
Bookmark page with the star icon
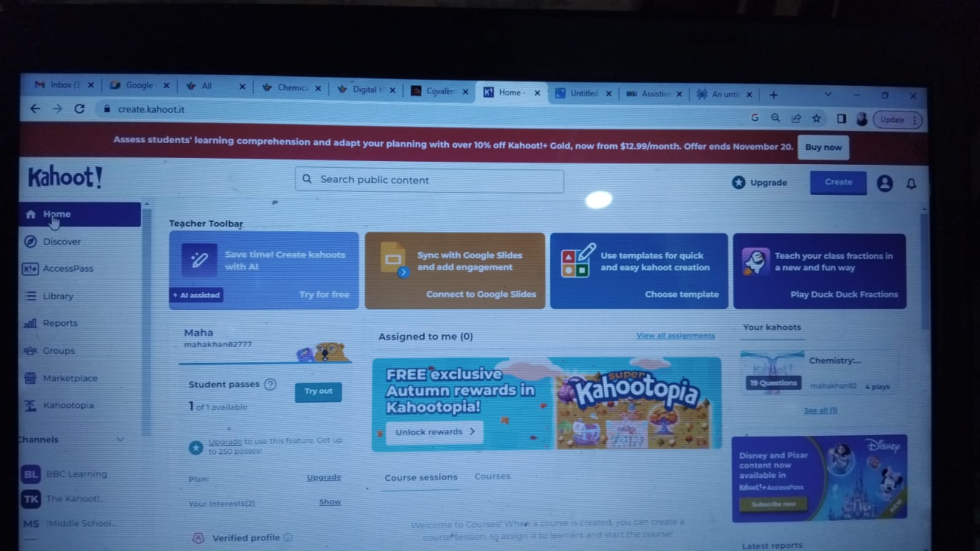(x=816, y=118)
